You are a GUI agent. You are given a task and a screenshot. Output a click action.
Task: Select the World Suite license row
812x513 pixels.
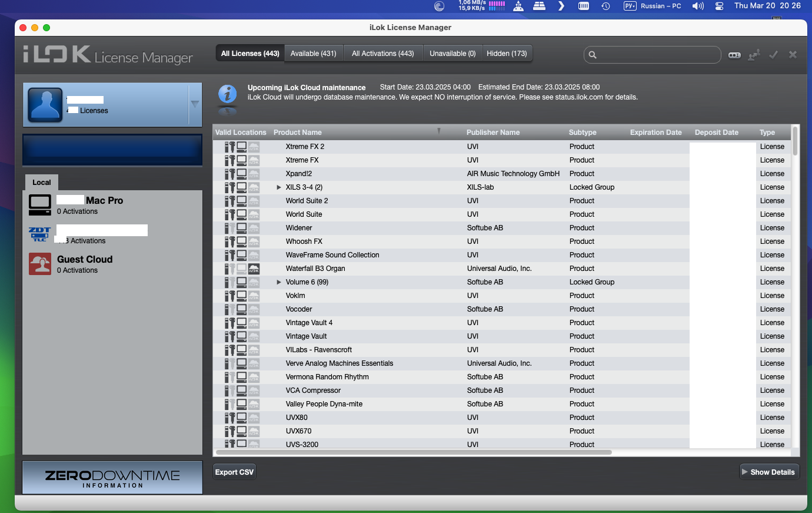pyautogui.click(x=502, y=214)
